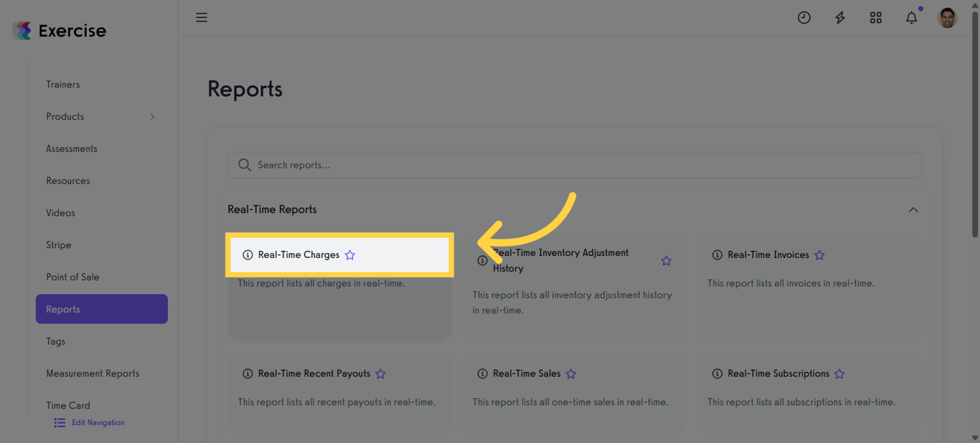Toggle favorite star on Real-Time Subscriptions
Image resolution: width=980 pixels, height=443 pixels.
(x=839, y=374)
